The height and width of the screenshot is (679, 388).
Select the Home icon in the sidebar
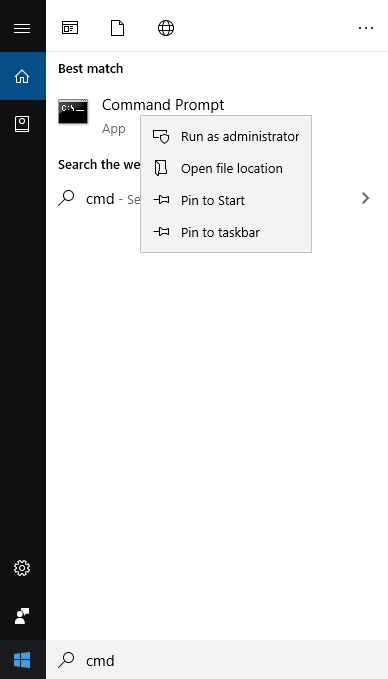click(x=23, y=76)
